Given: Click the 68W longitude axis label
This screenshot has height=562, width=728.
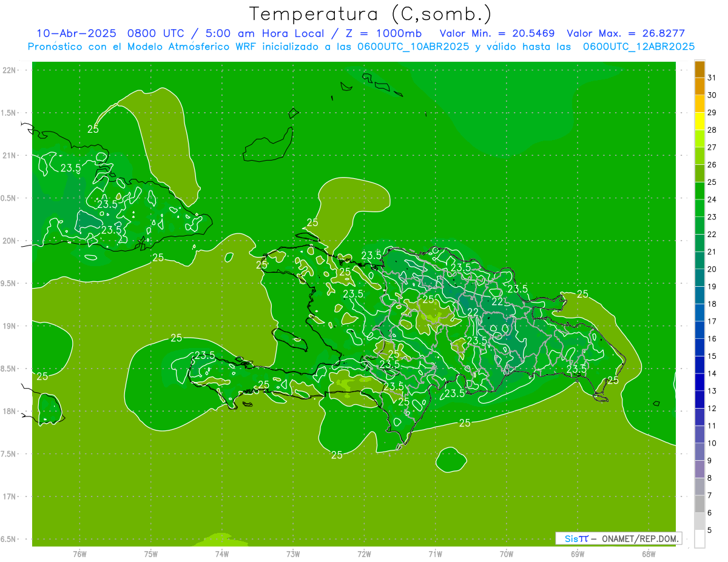Looking at the screenshot, I should 649,554.
